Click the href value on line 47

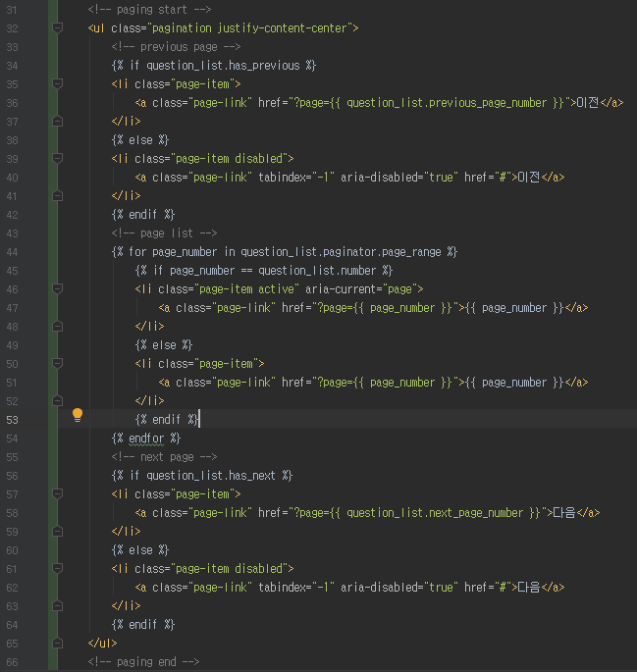pyautogui.click(x=385, y=308)
